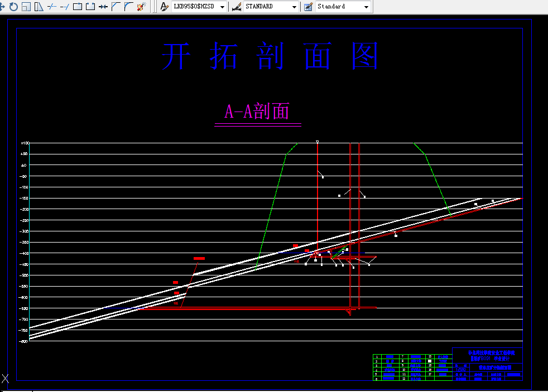The image size is (548, 392).
Task: Select the Stretch tool
Action: pyautogui.click(x=39, y=6)
